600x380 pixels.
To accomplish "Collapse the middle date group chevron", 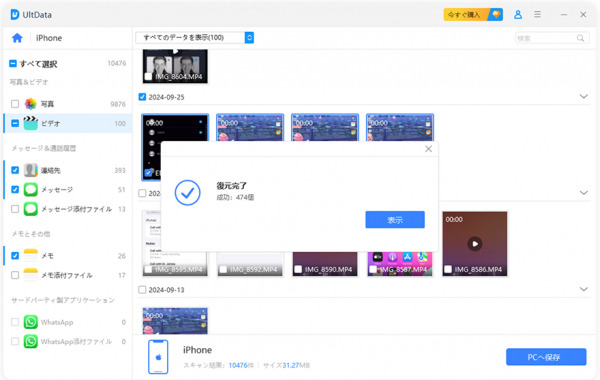I will 584,193.
